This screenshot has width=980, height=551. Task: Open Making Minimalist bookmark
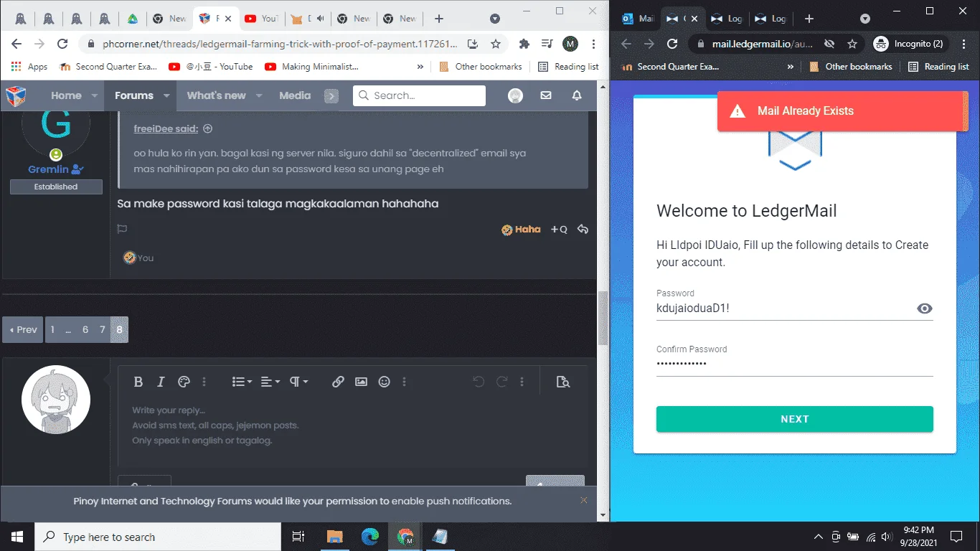point(311,67)
